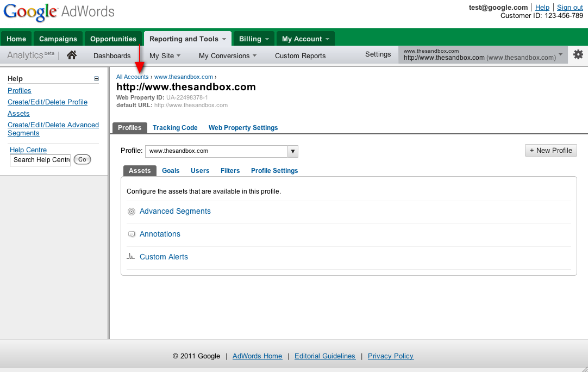Switch to the Opportunities tab
The height and width of the screenshot is (372, 588).
[113, 39]
